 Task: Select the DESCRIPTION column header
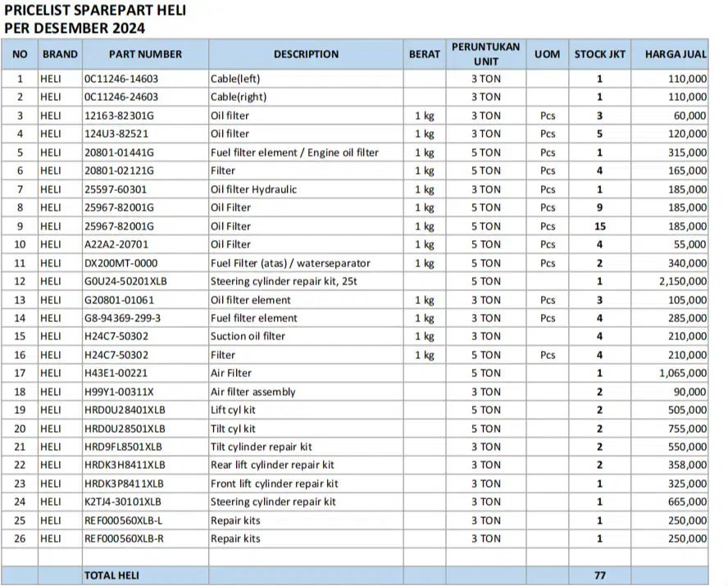(306, 54)
